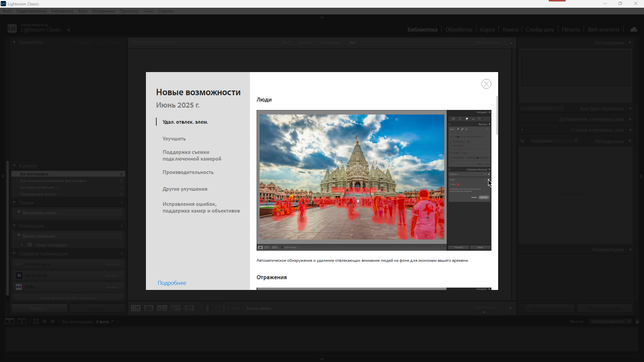This screenshot has width=644, height=362.
Task: Click main window button 1
Action: click(9, 321)
